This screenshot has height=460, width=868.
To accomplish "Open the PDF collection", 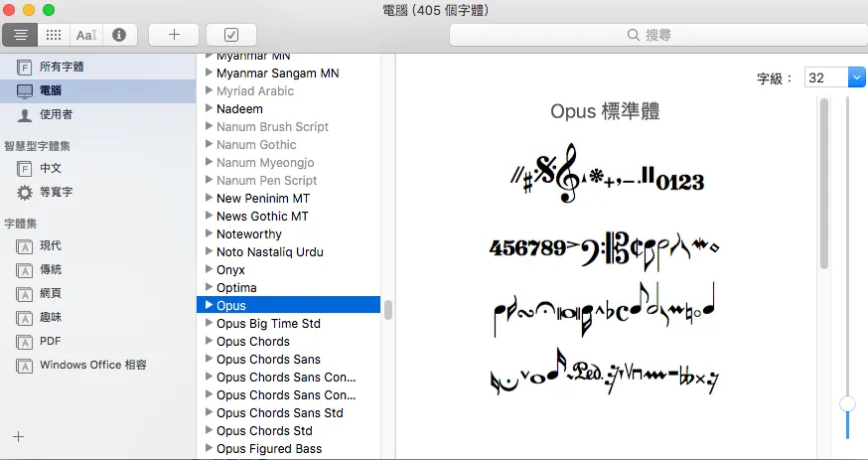I will 97,341.
